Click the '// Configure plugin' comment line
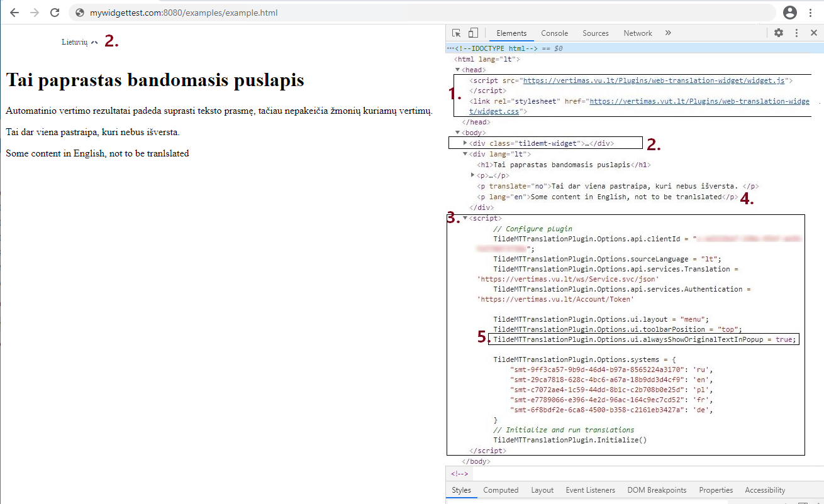824x504 pixels. pyautogui.click(x=533, y=229)
